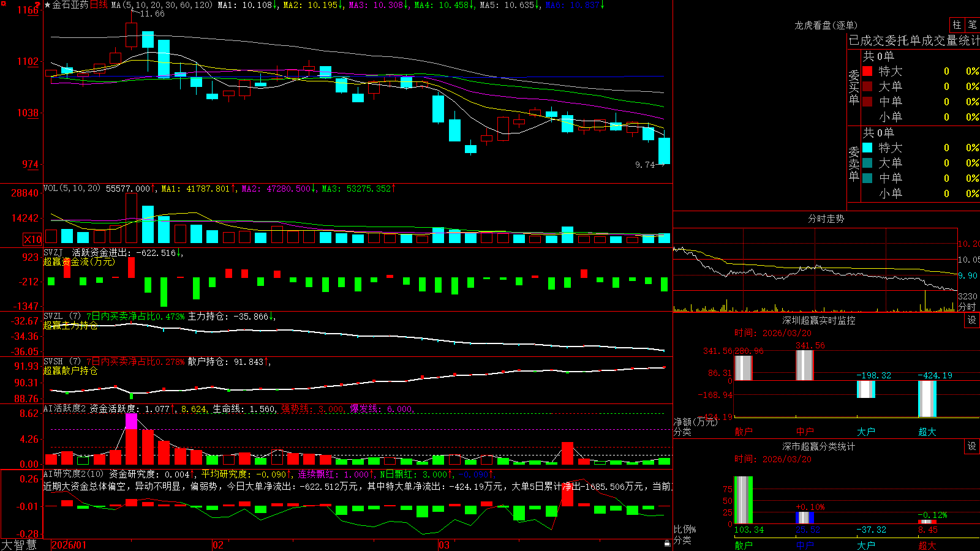This screenshot has width=980, height=551.
Task: Click the 时间: 2026/03/20 in 实时监控
Action: pyautogui.click(x=773, y=333)
